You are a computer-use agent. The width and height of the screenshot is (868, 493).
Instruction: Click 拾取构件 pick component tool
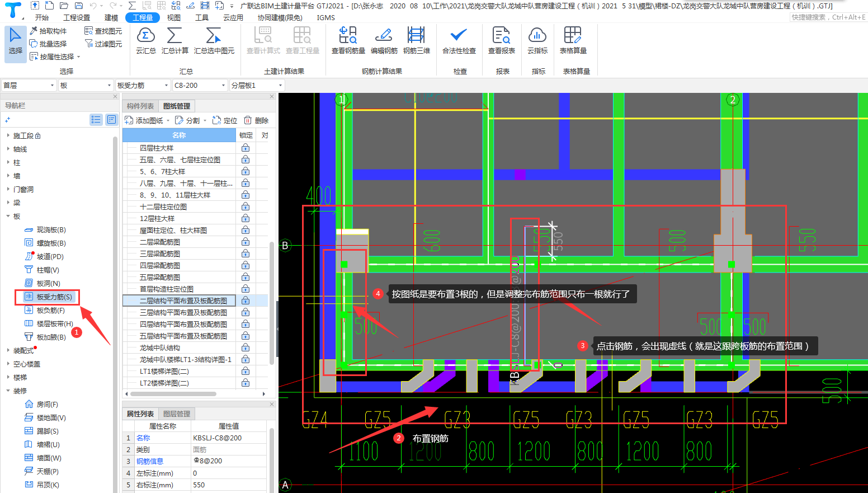48,31
